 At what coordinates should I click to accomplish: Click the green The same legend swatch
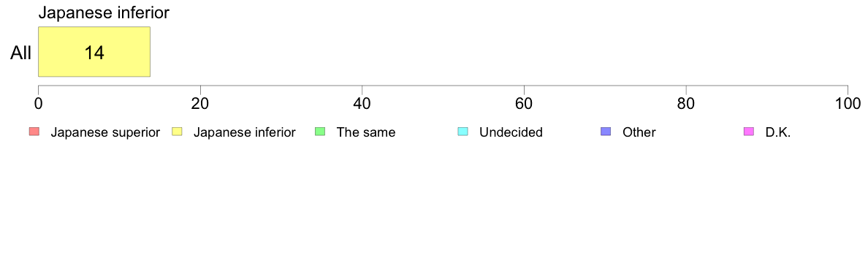(320, 132)
